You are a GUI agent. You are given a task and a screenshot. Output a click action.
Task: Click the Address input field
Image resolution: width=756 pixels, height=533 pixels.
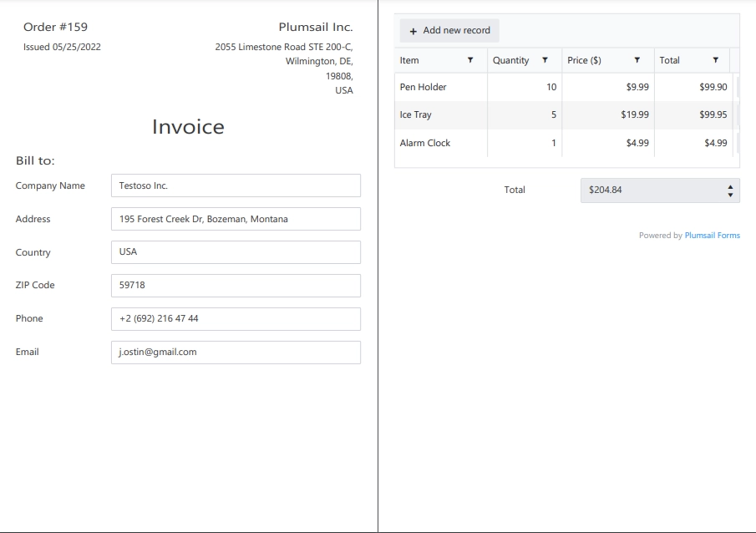click(236, 219)
